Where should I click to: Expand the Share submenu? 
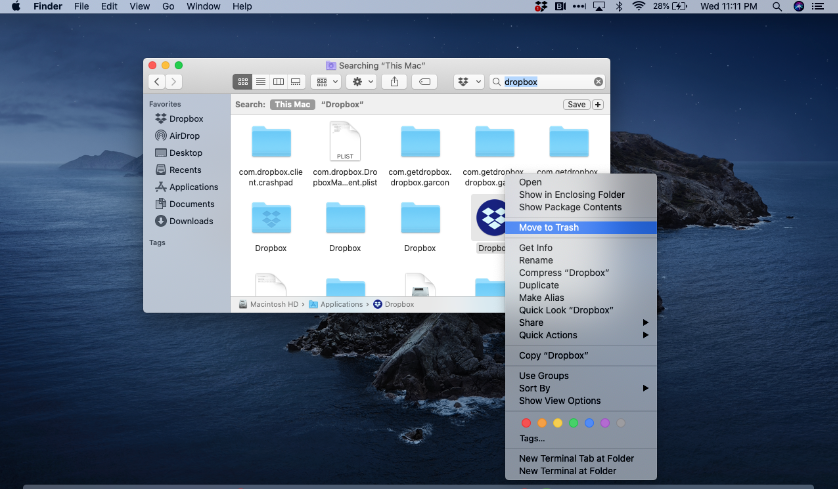580,323
